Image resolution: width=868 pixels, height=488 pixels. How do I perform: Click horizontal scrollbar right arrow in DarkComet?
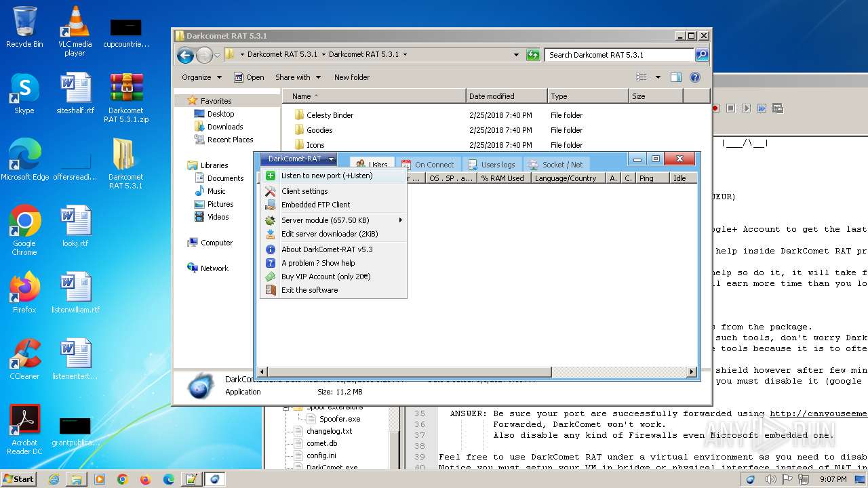[x=692, y=372]
